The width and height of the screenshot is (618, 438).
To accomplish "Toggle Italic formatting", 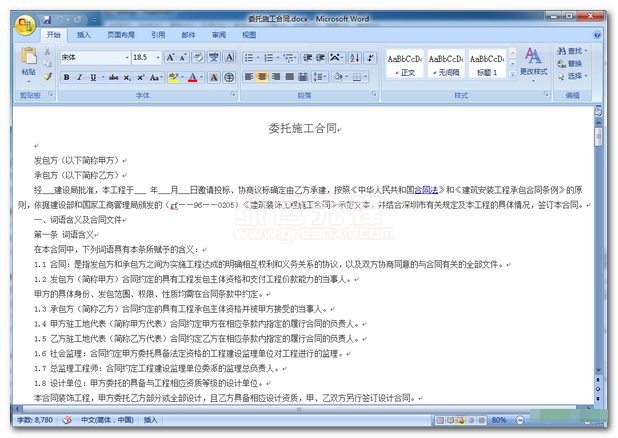I will coord(79,77).
